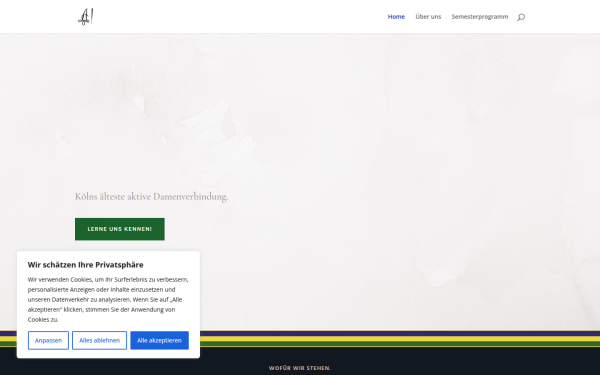This screenshot has height=375, width=600.
Task: Open the Über uns page
Action: 428,16
